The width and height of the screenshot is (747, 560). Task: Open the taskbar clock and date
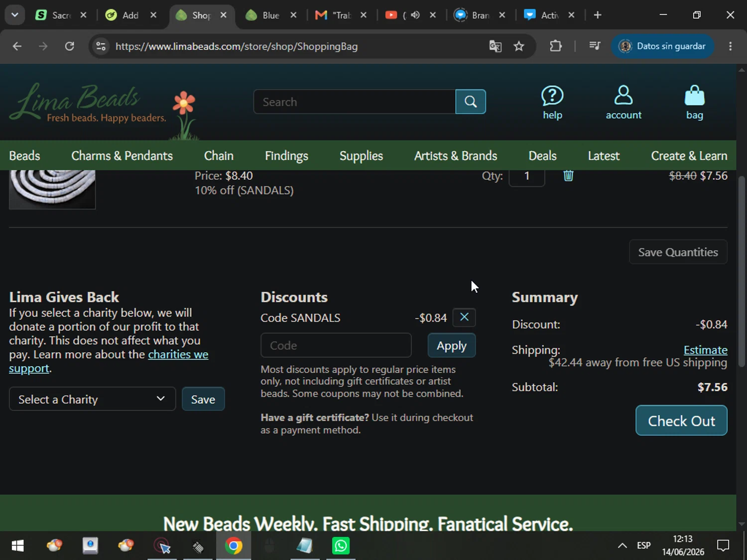tap(683, 546)
